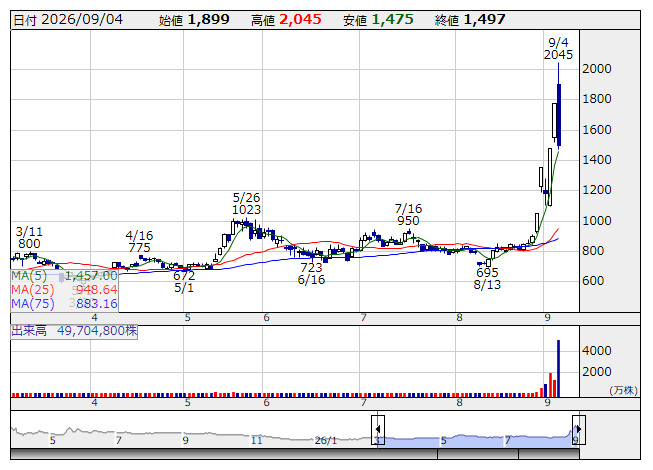Click the 2000 price axis label
Screen dimensions: 653x470
tap(596, 69)
